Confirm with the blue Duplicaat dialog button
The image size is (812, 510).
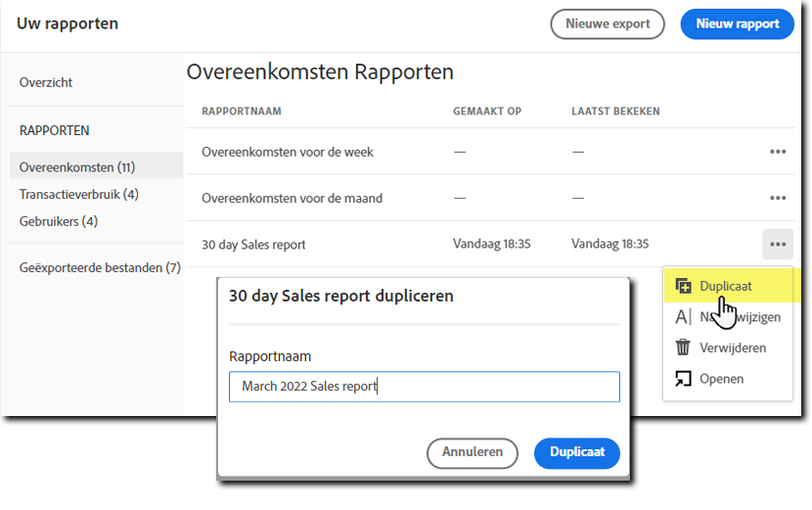point(577,452)
